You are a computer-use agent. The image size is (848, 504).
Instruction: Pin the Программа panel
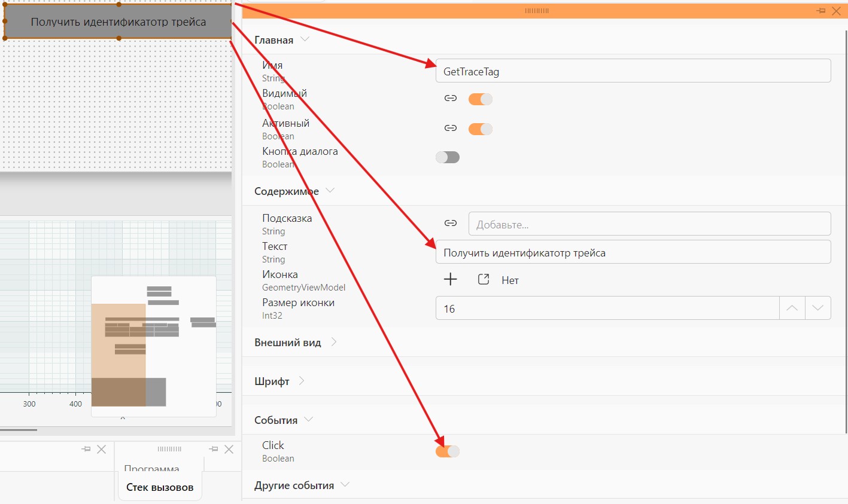click(214, 449)
